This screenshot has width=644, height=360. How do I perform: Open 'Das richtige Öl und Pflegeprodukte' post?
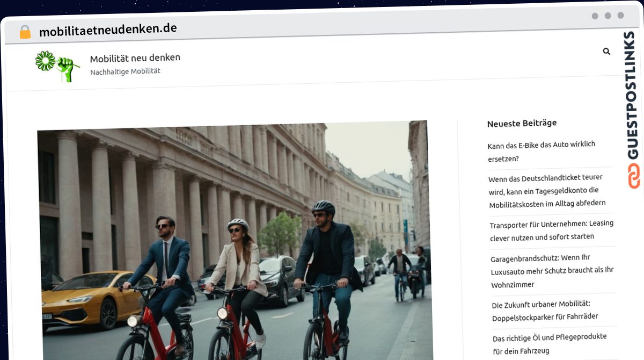pyautogui.click(x=550, y=344)
